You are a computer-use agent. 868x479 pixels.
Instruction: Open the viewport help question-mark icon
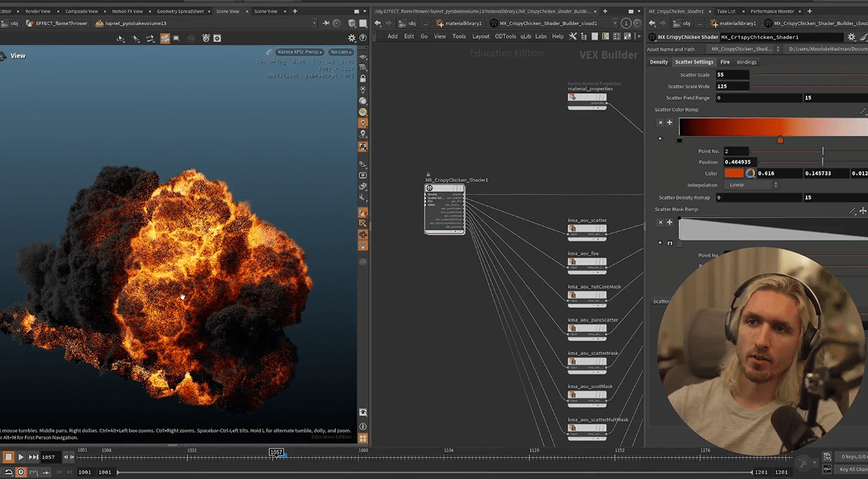pyautogui.click(x=363, y=38)
